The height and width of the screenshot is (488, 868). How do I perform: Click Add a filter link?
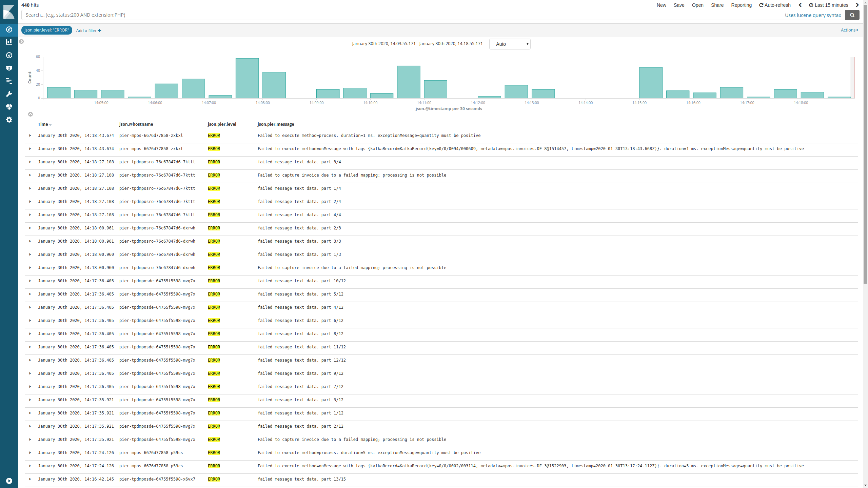point(88,30)
